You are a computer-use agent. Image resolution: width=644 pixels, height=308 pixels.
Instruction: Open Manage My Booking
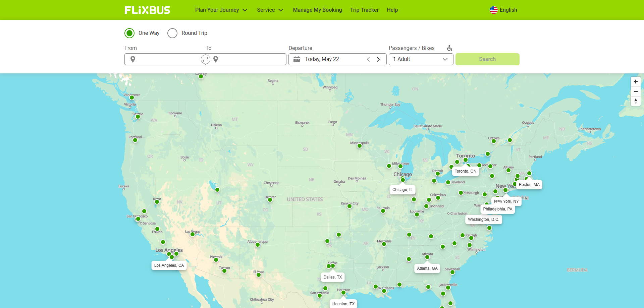(317, 10)
